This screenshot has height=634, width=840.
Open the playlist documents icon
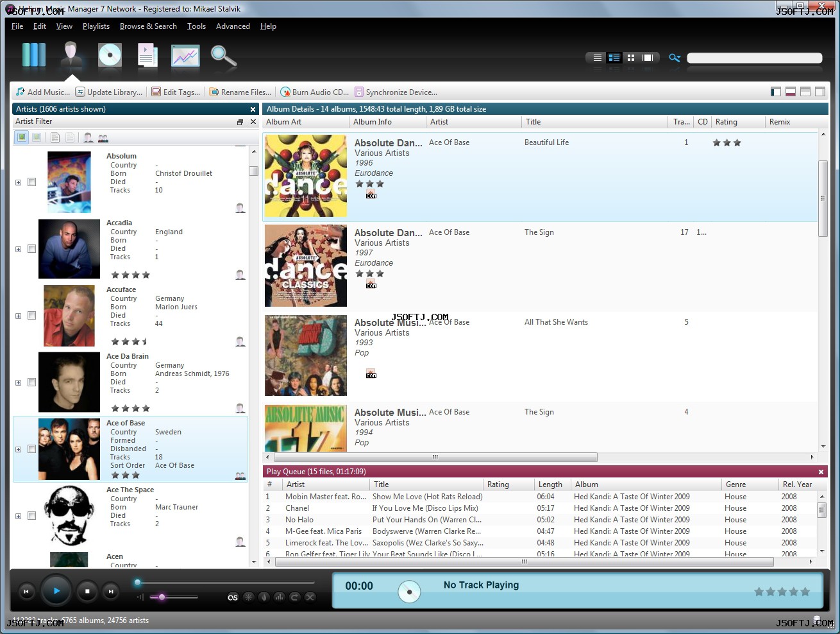pyautogui.click(x=147, y=55)
